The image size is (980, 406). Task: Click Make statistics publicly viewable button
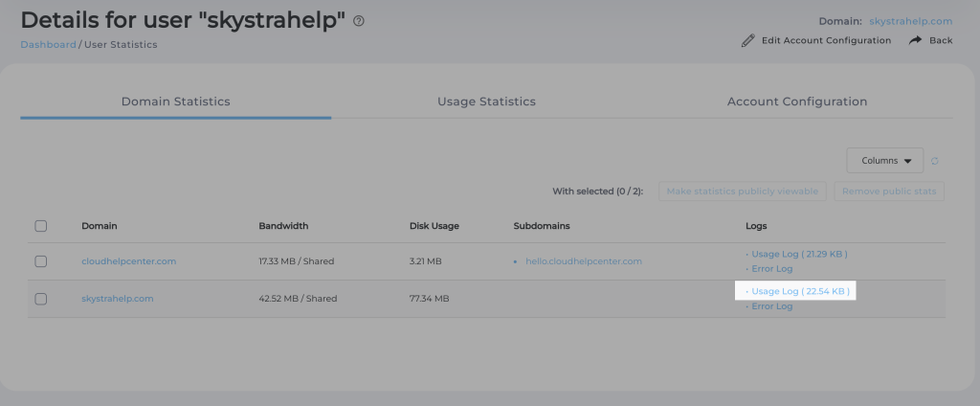(x=743, y=192)
